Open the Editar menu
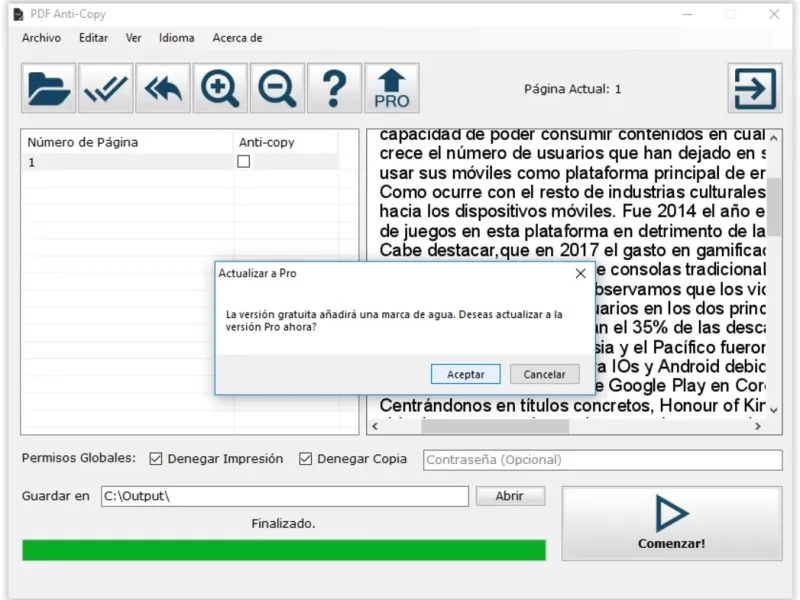The width and height of the screenshot is (800, 600). click(x=93, y=38)
